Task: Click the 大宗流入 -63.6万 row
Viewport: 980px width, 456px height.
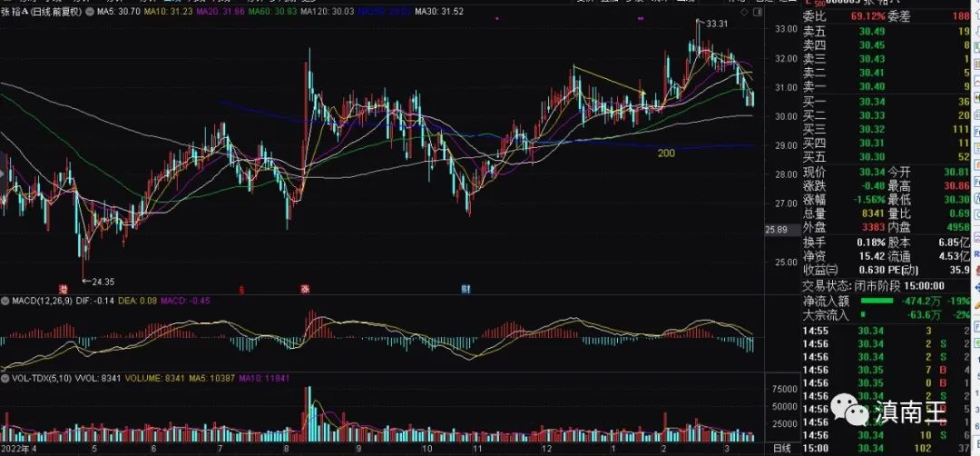Action: pos(887,314)
